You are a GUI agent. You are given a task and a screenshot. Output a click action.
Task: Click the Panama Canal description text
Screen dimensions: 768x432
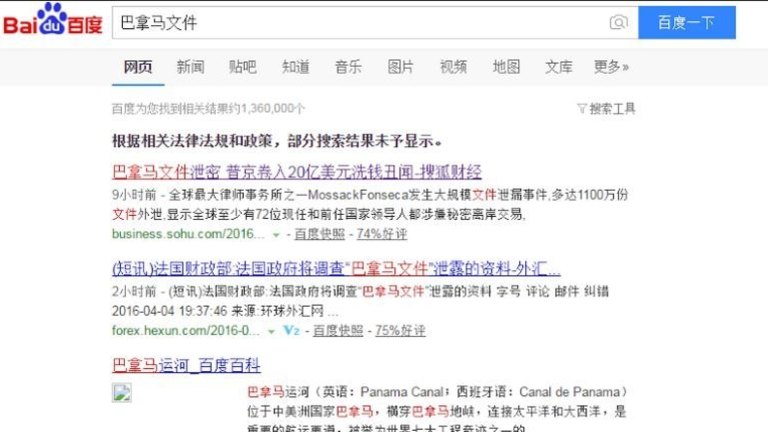(x=436, y=410)
